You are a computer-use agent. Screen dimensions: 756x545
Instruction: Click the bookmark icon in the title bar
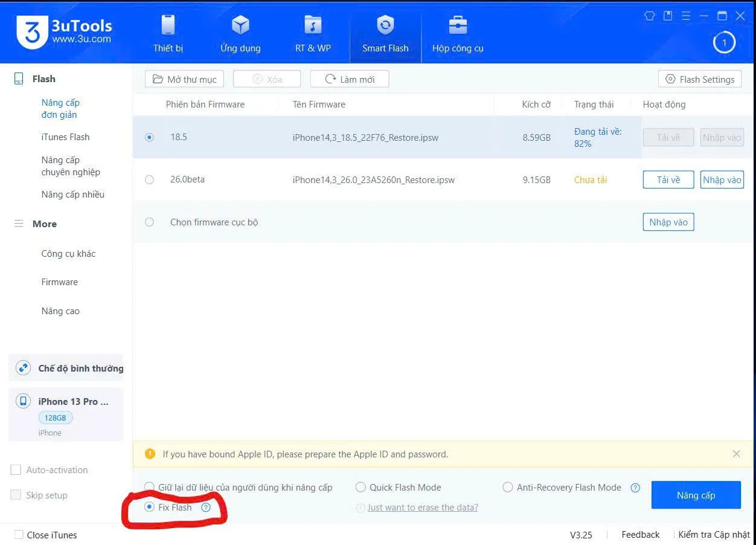[x=668, y=16]
